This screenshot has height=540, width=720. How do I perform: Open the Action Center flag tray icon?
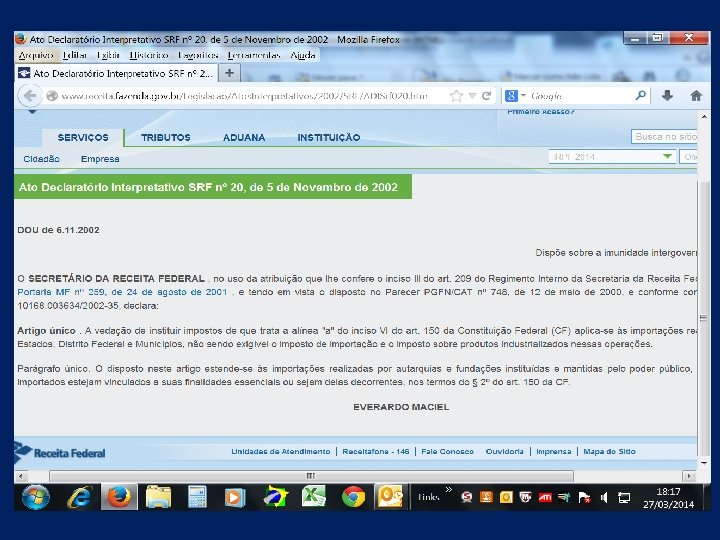click(584, 497)
